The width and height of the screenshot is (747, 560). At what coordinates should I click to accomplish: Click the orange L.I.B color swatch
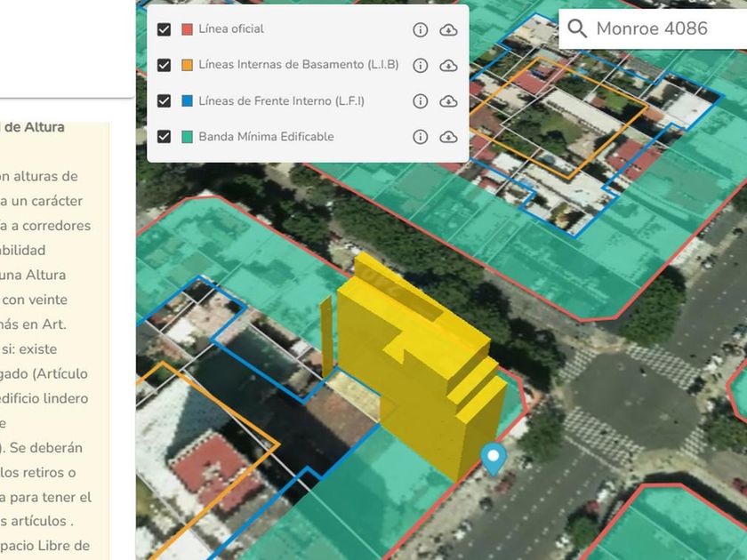point(187,65)
